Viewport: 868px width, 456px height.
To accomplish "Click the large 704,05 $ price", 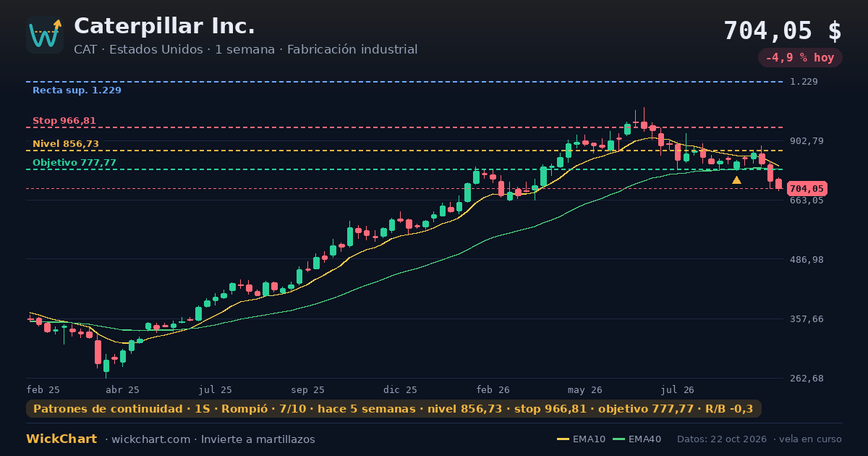I will 783,31.
